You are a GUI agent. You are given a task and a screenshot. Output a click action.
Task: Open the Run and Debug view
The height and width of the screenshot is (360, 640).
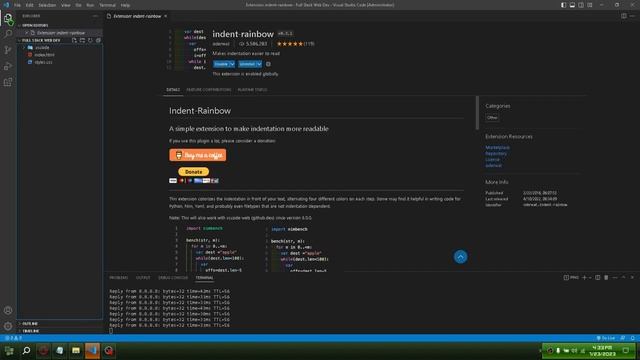click(8, 66)
